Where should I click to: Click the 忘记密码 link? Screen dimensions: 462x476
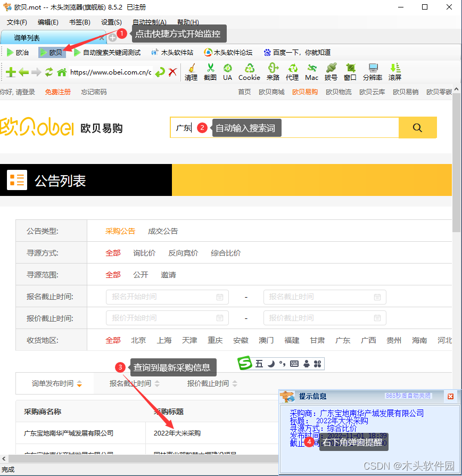tap(94, 92)
